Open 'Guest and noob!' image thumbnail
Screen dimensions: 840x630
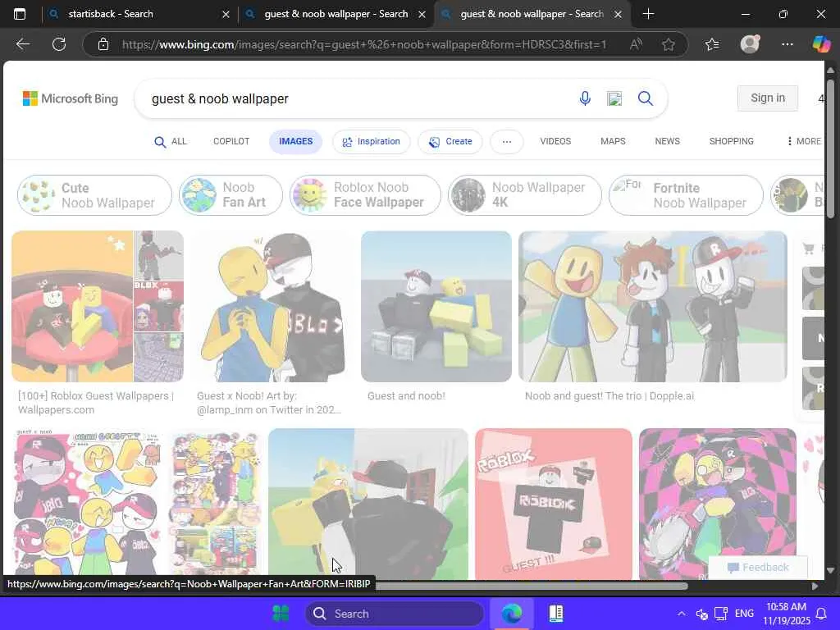[436, 307]
